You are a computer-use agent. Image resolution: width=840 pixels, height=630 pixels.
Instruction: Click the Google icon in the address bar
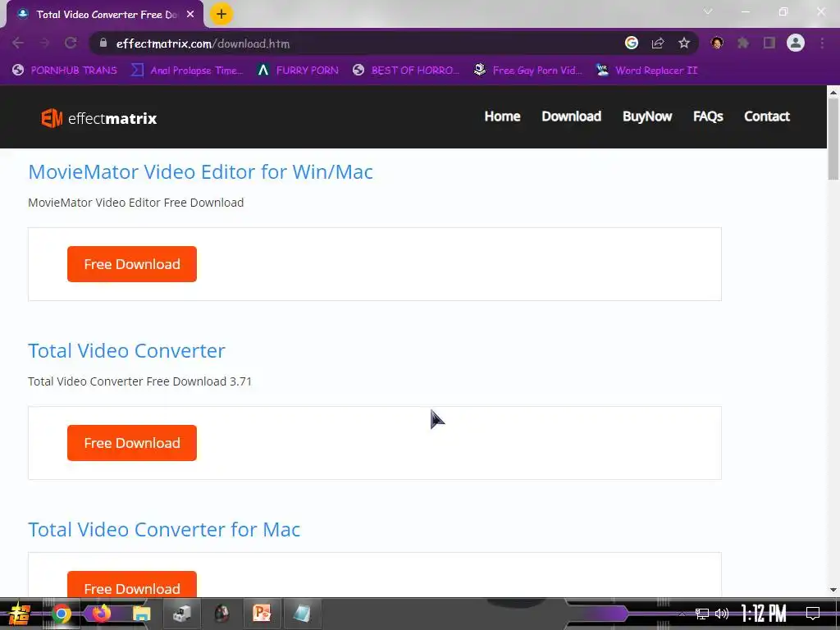tap(632, 43)
